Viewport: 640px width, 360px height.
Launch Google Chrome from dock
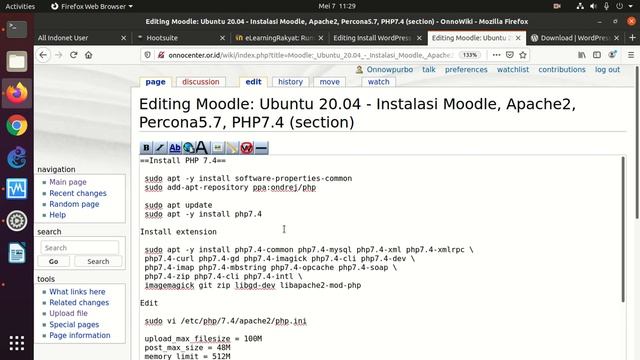click(x=17, y=125)
